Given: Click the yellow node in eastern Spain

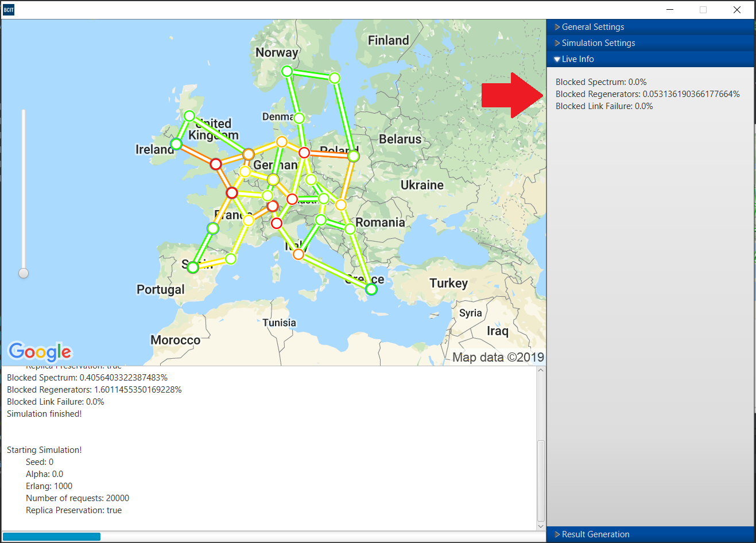Looking at the screenshot, I should pyautogui.click(x=231, y=259).
